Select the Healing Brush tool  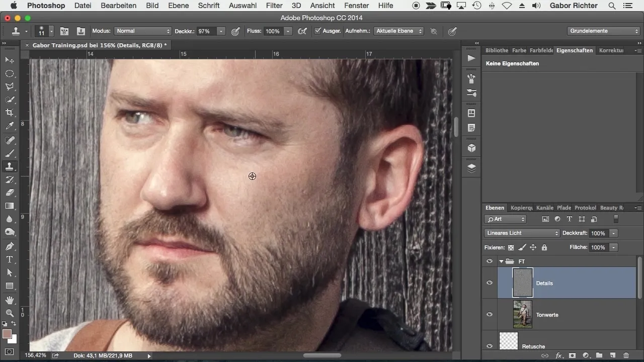coord(10,140)
